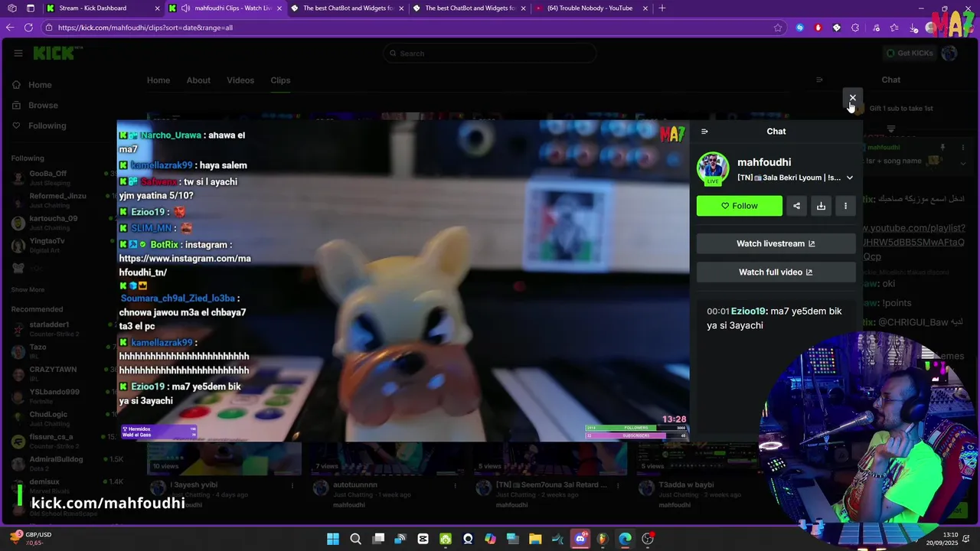The height and width of the screenshot is (551, 980).
Task: Click the address bar URL
Action: click(x=145, y=28)
